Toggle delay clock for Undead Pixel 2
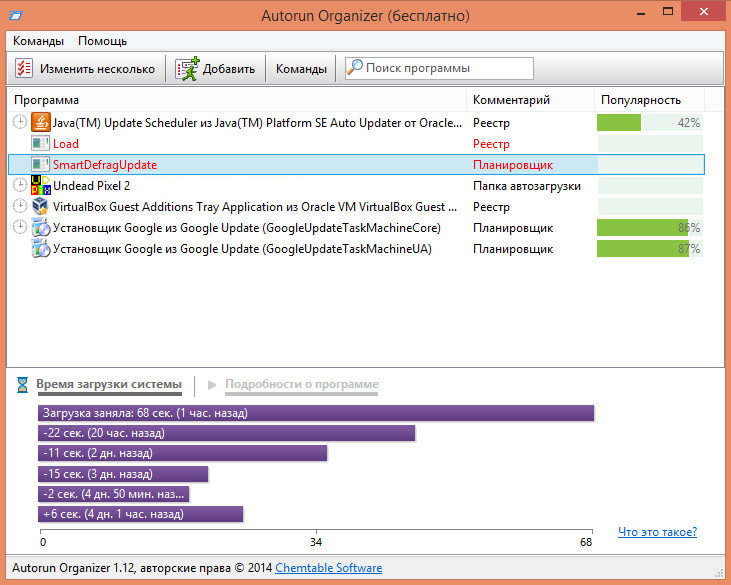Viewport: 731px width, 585px height. click(21, 185)
